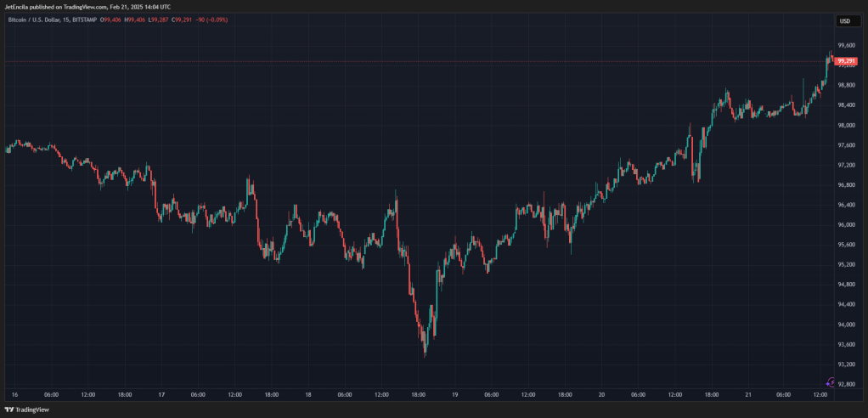Select the 21 date marker on time axis

pos(747,395)
